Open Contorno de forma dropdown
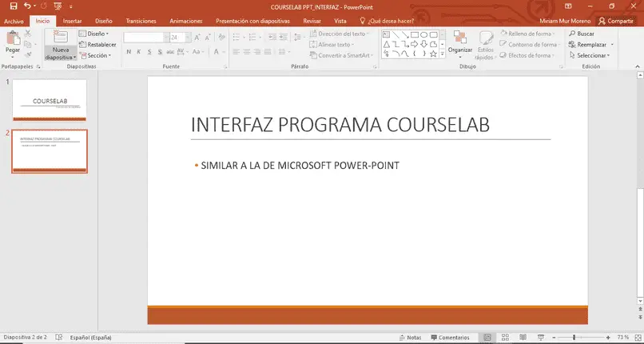644x344 pixels. (x=530, y=44)
